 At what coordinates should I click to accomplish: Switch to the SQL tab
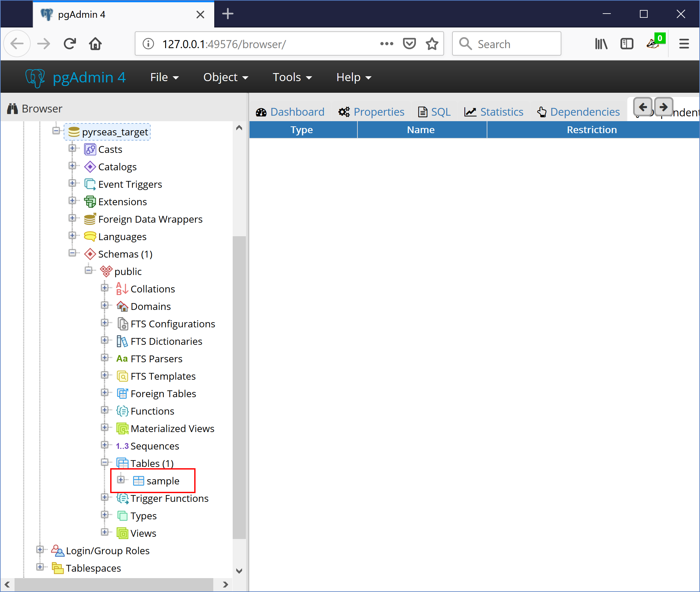coord(434,112)
